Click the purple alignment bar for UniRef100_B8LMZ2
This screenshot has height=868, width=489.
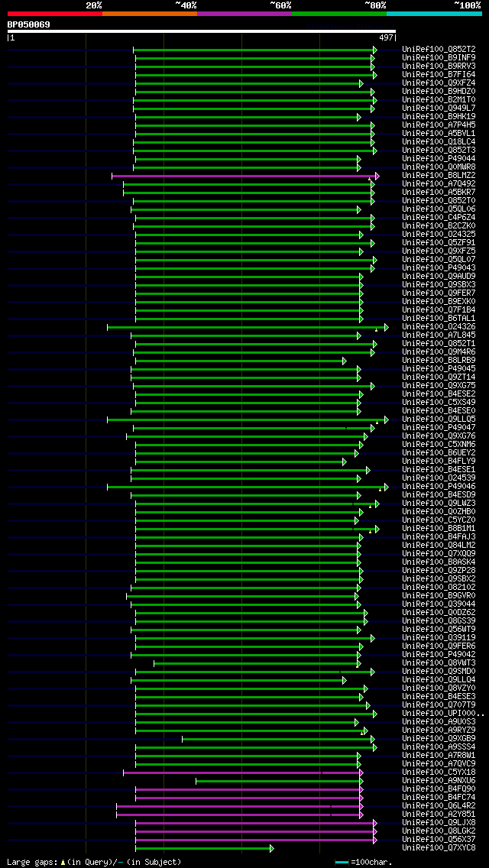tap(244, 176)
